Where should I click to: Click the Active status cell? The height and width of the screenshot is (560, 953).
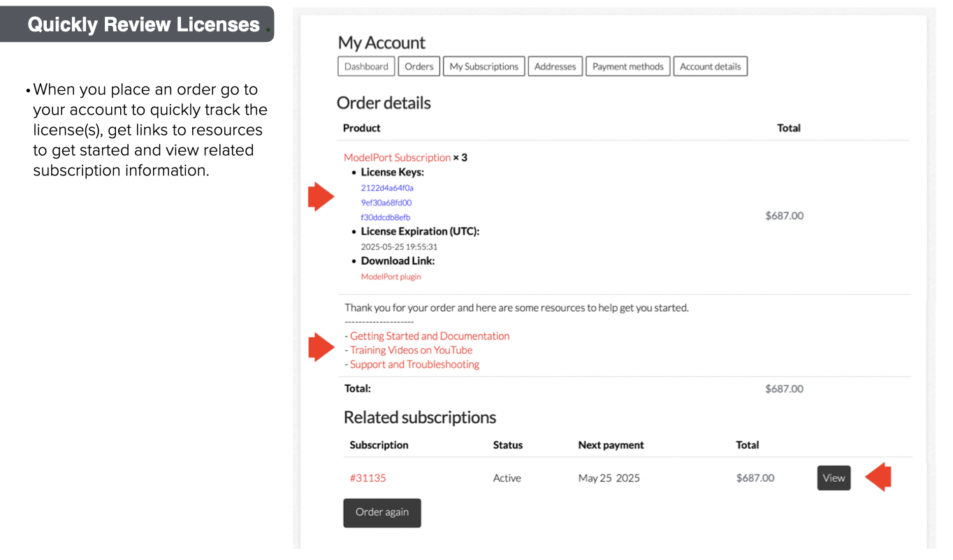[x=507, y=478]
